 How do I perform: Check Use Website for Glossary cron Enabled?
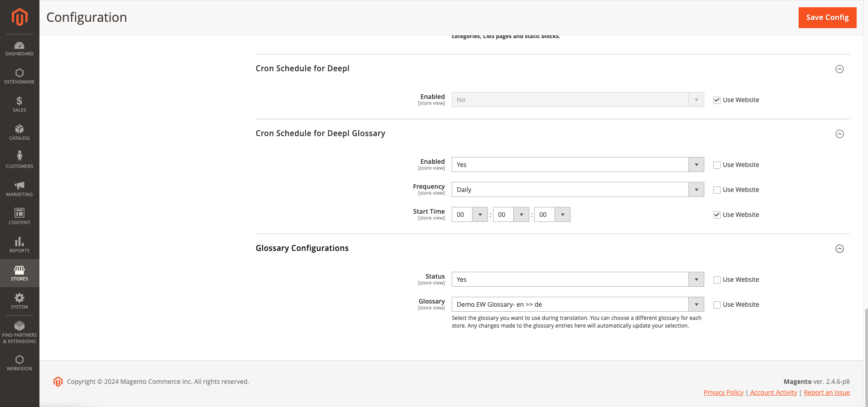point(717,165)
